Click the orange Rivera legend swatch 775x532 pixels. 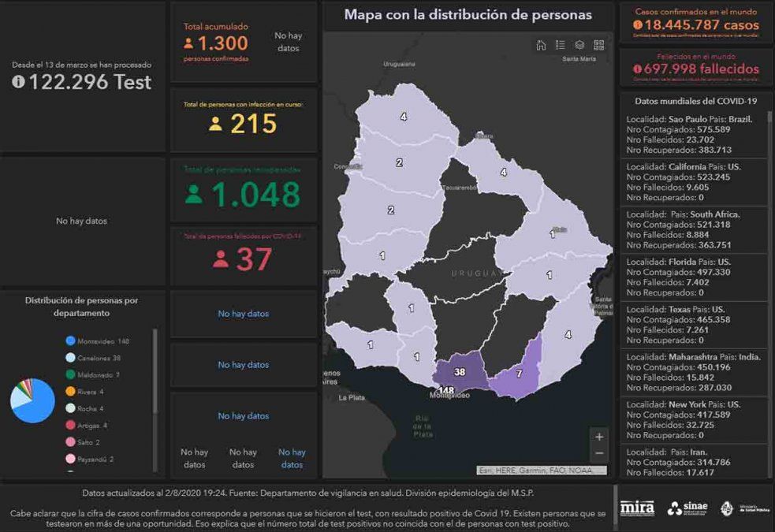(x=71, y=392)
